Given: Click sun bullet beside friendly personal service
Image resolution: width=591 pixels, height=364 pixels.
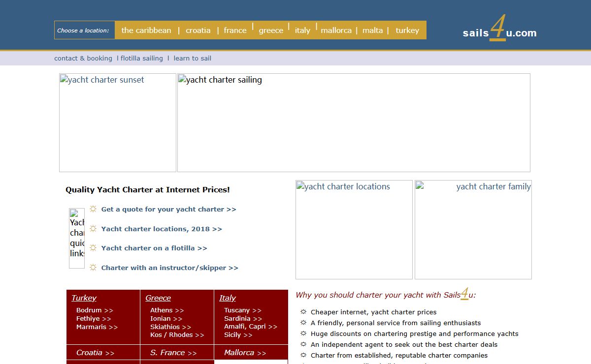Looking at the screenshot, I should pos(303,322).
